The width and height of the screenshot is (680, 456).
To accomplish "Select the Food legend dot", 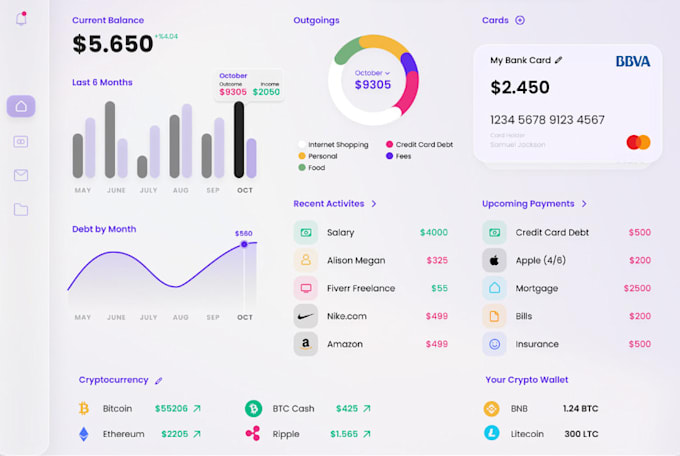I will (x=302, y=167).
